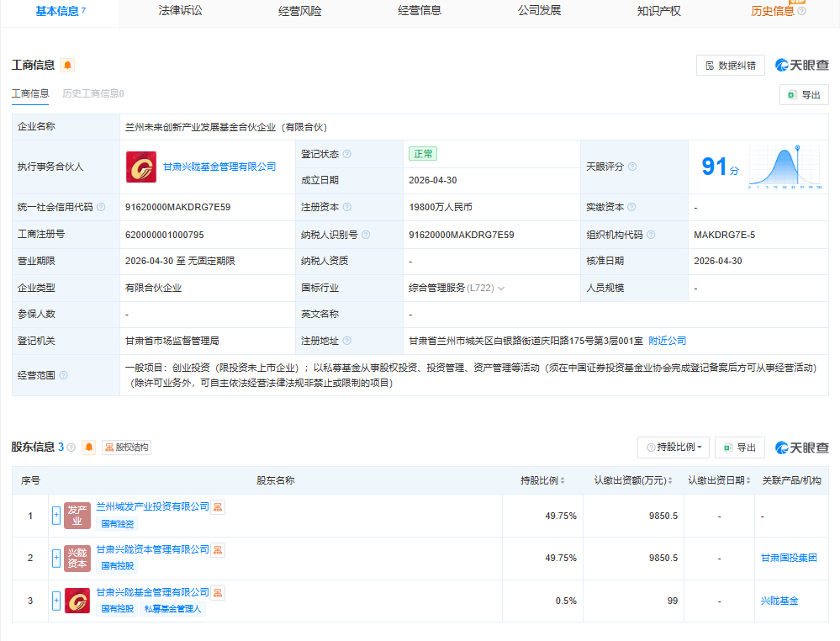
Task: Sort table by 认缴出资额 column arrows
Action: 670,481
